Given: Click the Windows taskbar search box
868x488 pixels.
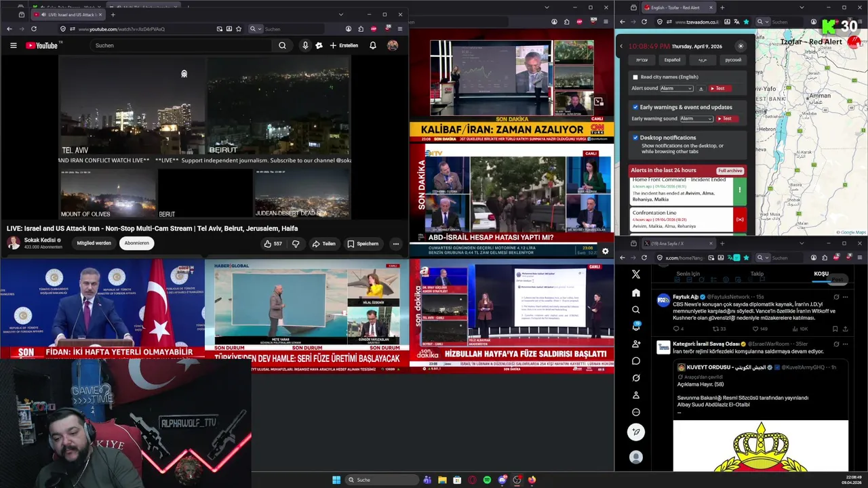Looking at the screenshot, I should pyautogui.click(x=382, y=480).
